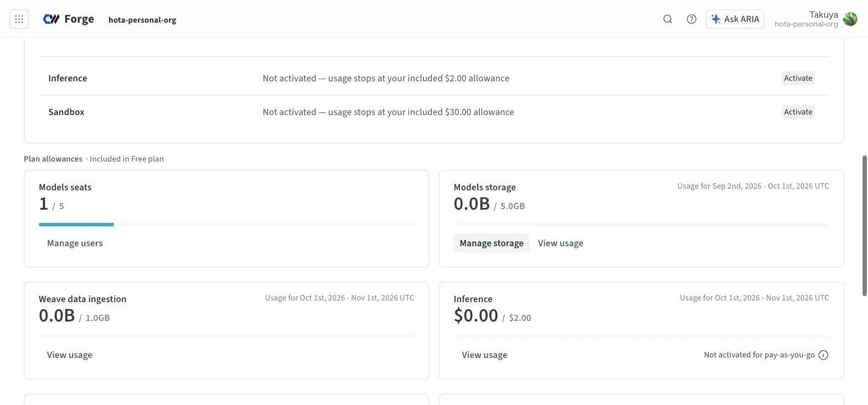View usage for Models storage
868x405 pixels.
tap(560, 243)
